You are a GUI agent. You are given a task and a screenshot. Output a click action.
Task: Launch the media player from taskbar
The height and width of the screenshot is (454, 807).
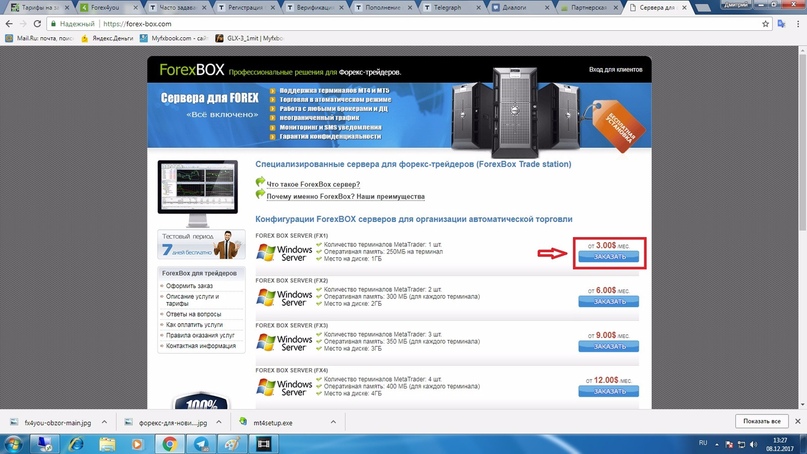137,444
